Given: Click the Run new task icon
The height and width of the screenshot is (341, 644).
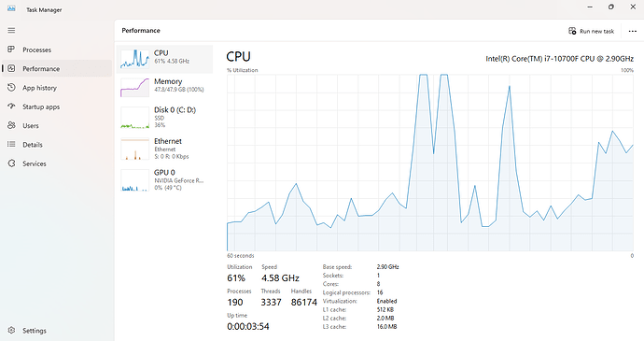Looking at the screenshot, I should 572,31.
